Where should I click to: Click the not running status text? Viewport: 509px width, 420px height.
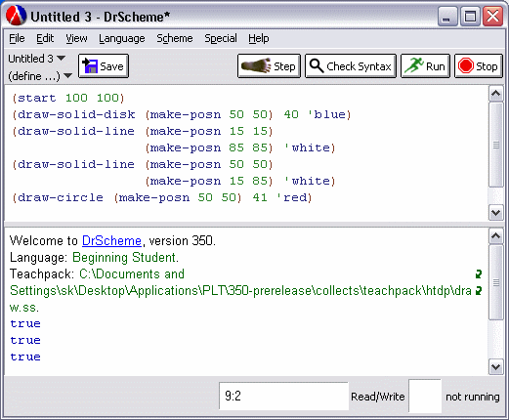[472, 397]
